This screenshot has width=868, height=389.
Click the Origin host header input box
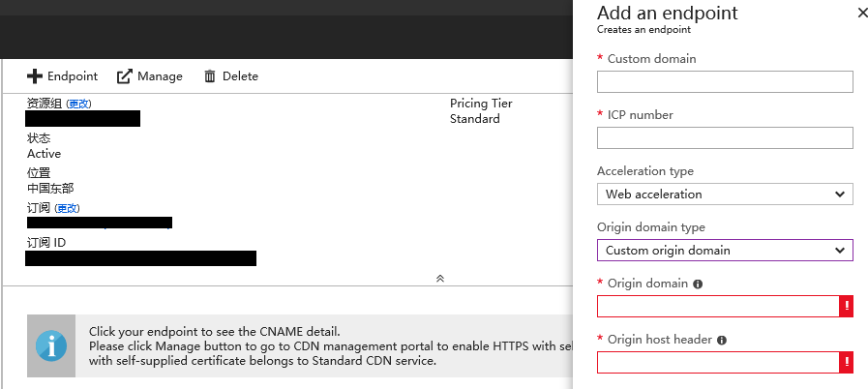pyautogui.click(x=717, y=363)
